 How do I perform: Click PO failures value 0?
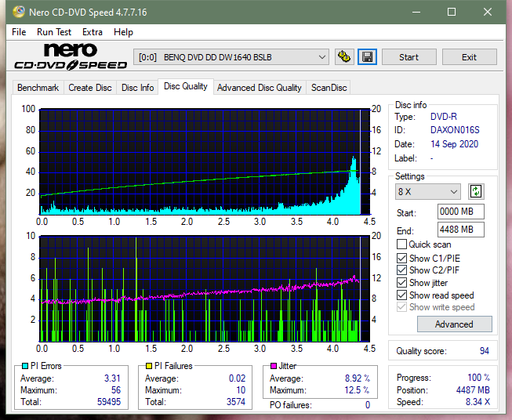click(368, 405)
